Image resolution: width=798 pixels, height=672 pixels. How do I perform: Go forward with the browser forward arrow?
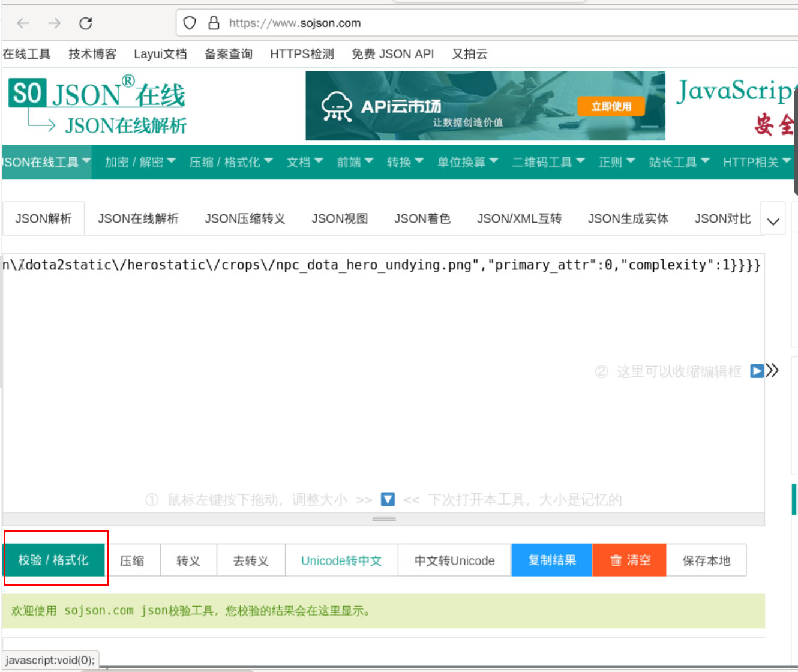[55, 23]
